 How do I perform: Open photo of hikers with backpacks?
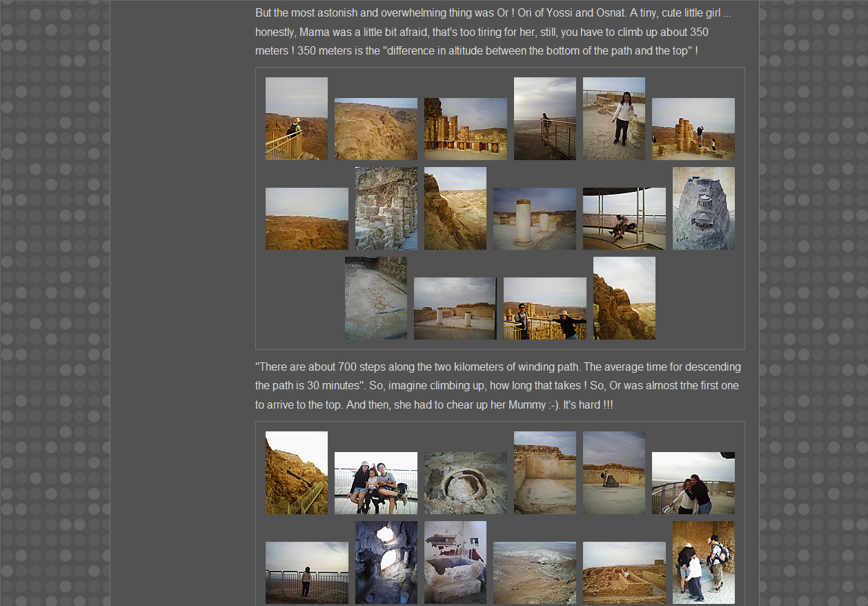pyautogui.click(x=703, y=563)
